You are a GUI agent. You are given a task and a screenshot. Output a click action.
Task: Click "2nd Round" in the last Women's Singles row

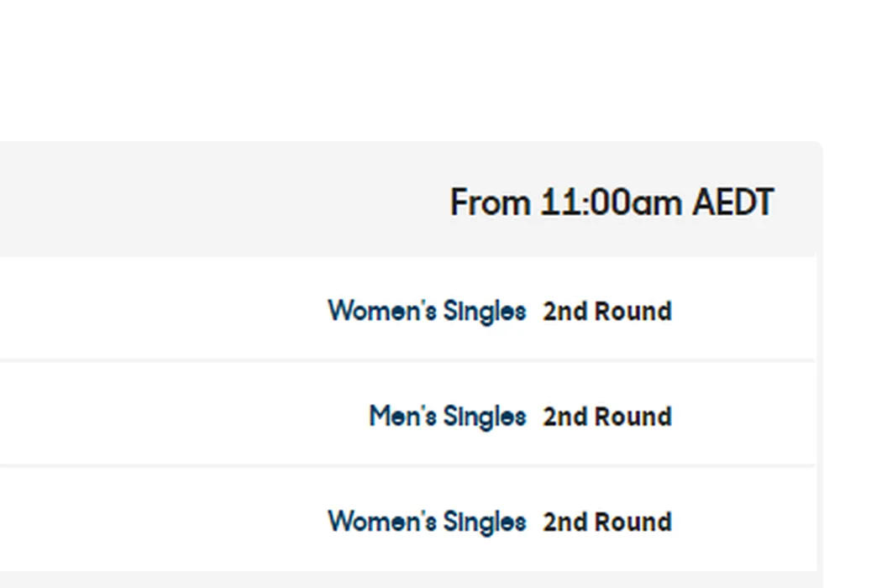pyautogui.click(x=607, y=522)
